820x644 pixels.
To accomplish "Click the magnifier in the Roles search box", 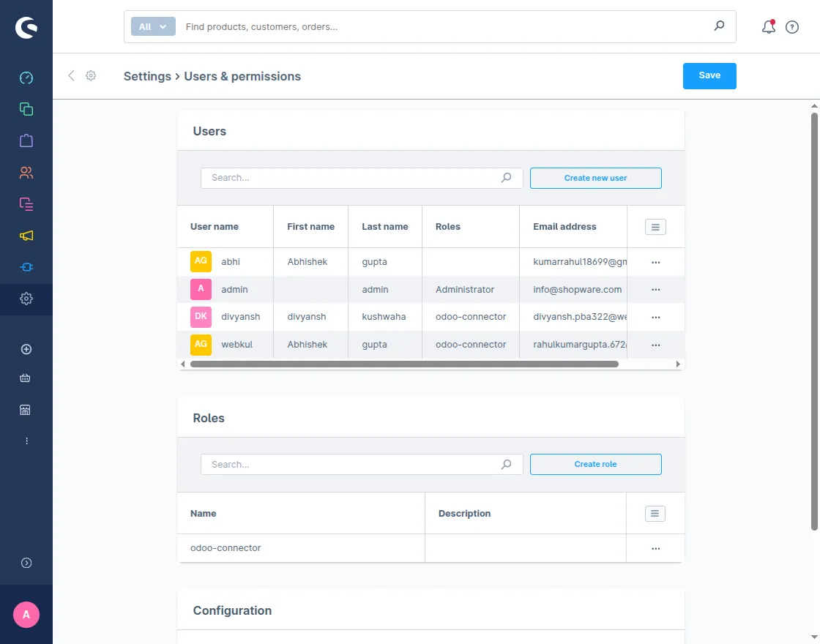I will pos(506,464).
